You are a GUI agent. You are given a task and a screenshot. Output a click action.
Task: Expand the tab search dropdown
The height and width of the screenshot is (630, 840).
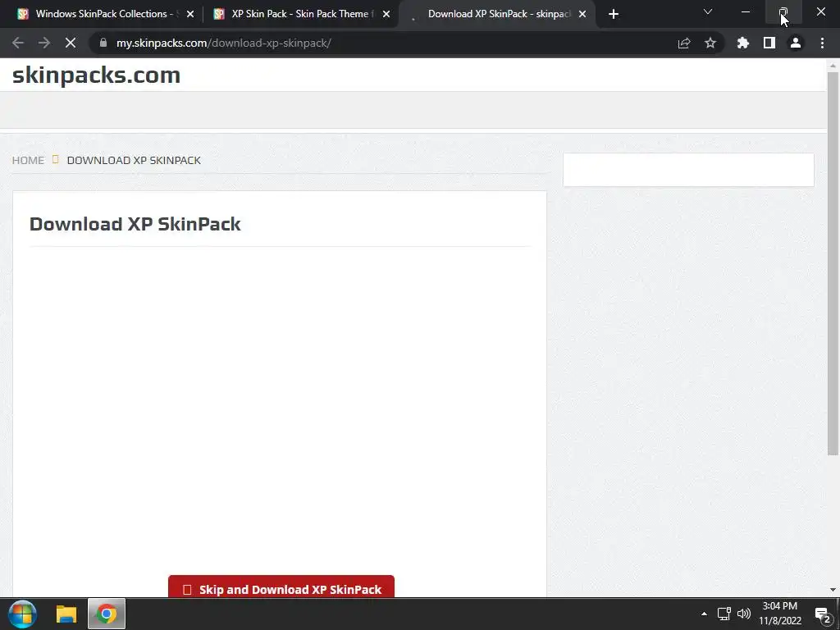pyautogui.click(x=708, y=11)
